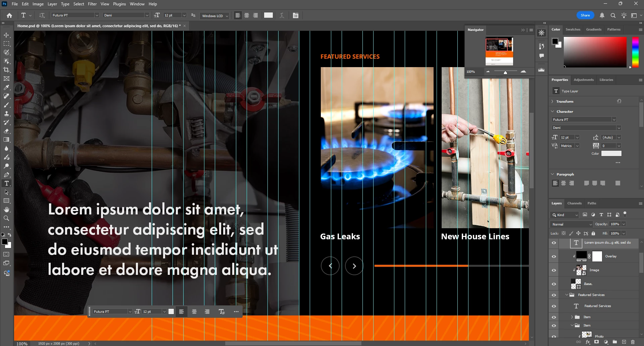Select the Path Selection tool
Image resolution: width=644 pixels, height=346 pixels.
click(6, 192)
